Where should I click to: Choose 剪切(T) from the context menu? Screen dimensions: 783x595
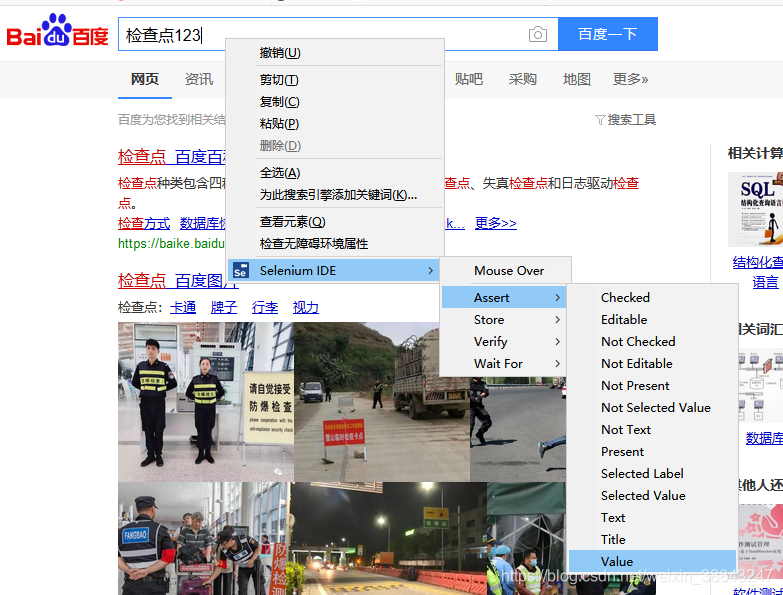(335, 80)
